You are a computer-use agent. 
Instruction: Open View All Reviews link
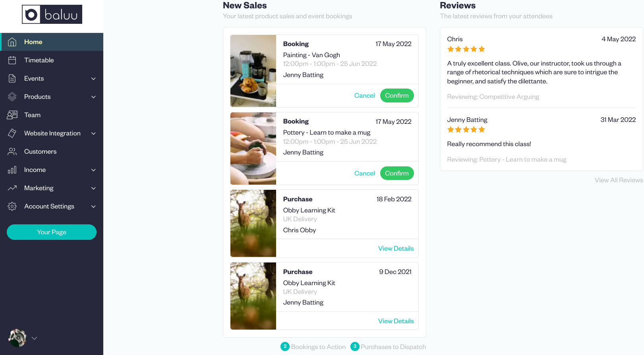coord(619,180)
